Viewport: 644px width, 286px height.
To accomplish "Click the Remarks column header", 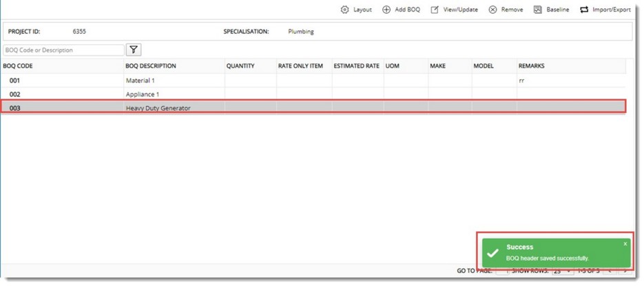I will click(x=531, y=66).
